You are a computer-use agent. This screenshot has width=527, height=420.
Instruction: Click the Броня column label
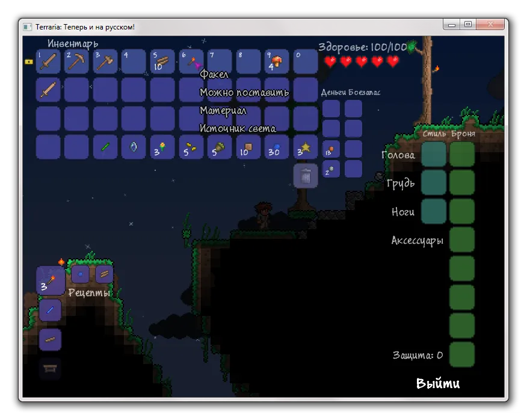[463, 134]
